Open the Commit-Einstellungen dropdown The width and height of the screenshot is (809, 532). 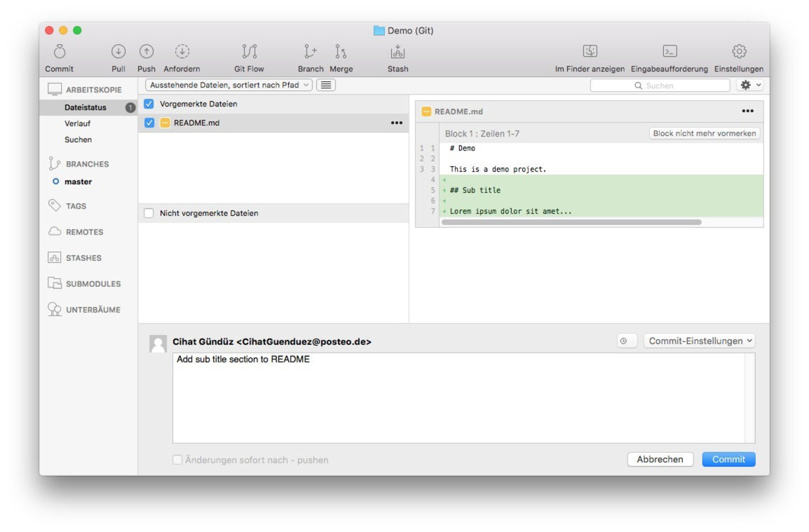699,341
